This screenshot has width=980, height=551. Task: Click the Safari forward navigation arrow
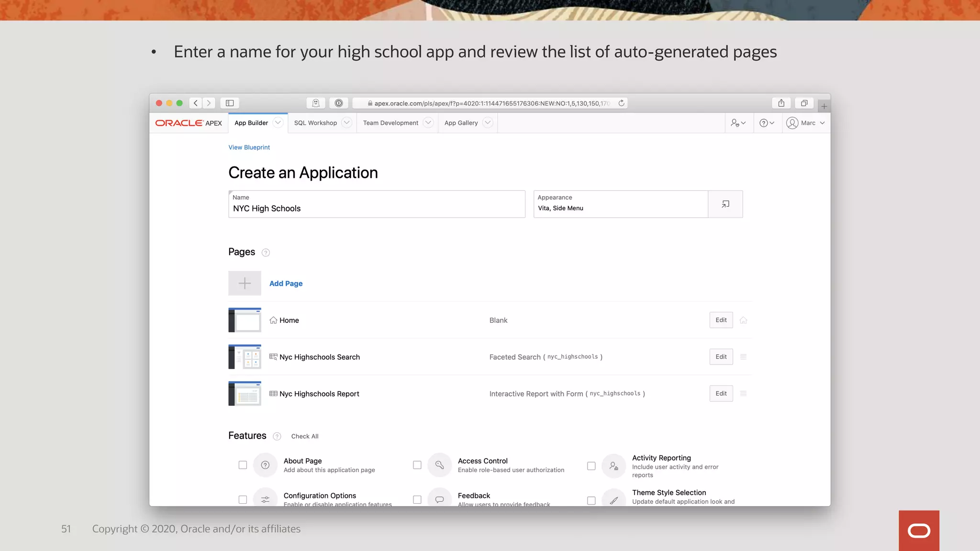[209, 103]
